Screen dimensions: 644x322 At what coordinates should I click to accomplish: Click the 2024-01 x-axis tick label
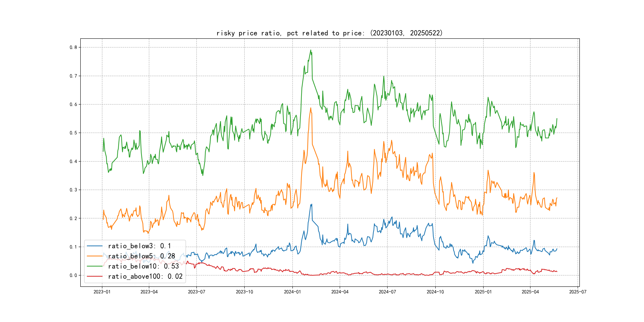(x=292, y=292)
